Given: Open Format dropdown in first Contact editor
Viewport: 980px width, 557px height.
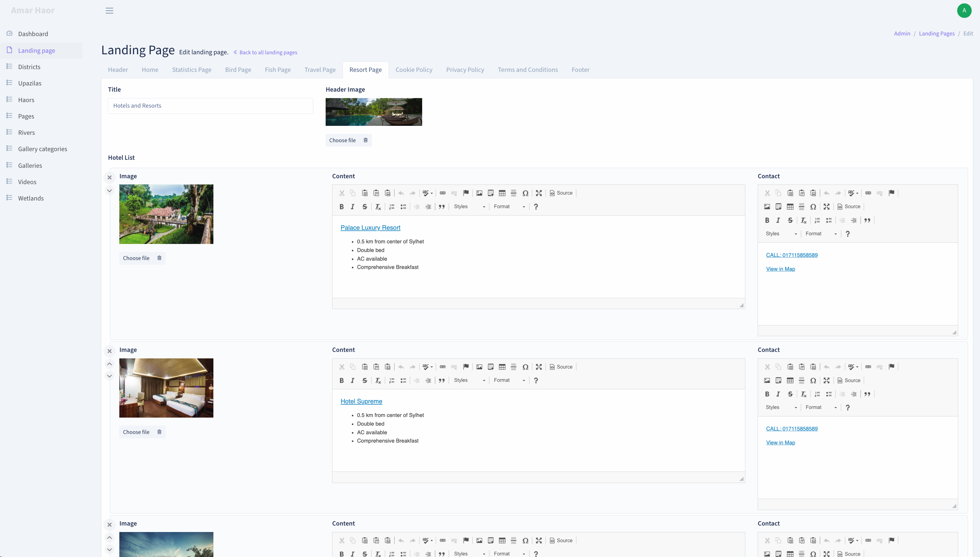Looking at the screenshot, I should pos(821,234).
